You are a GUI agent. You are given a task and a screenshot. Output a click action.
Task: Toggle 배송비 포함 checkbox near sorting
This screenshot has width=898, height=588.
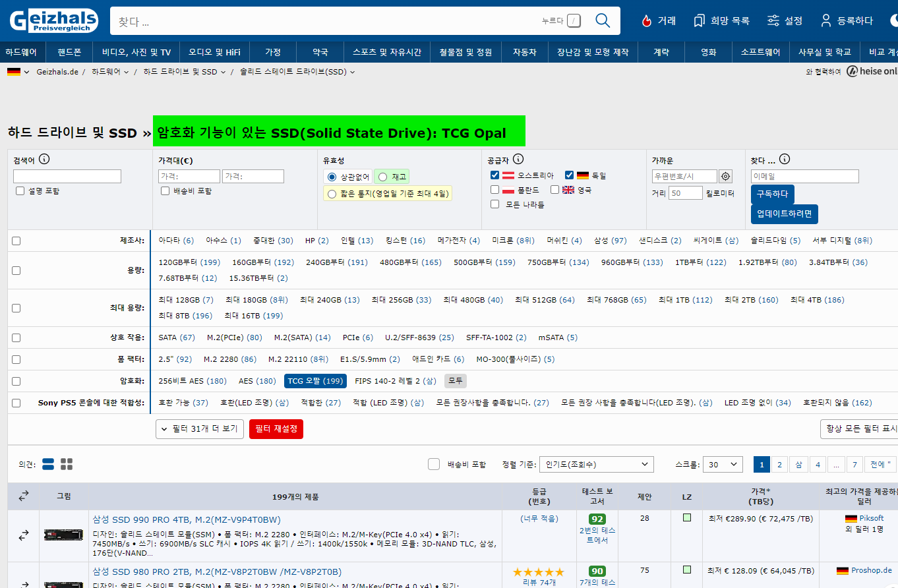[x=434, y=464]
